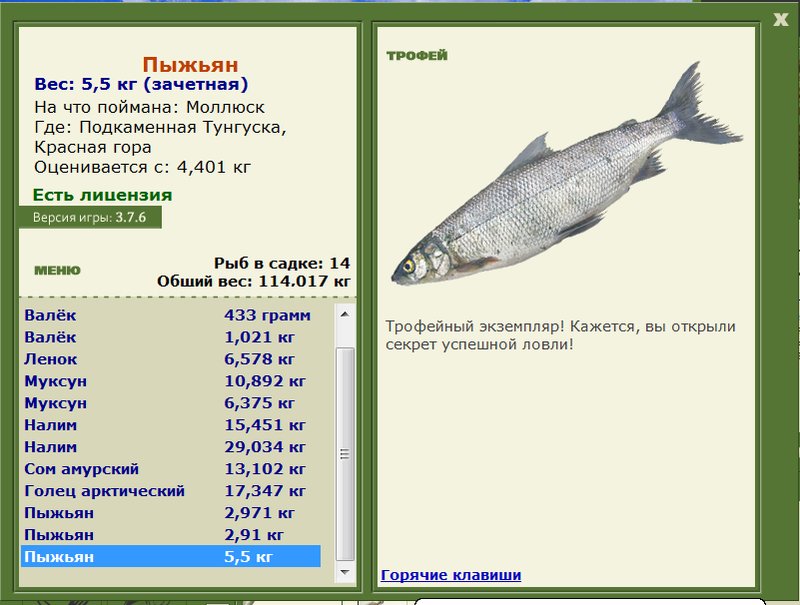Select the Муксун 10,892 кг row

[171, 381]
